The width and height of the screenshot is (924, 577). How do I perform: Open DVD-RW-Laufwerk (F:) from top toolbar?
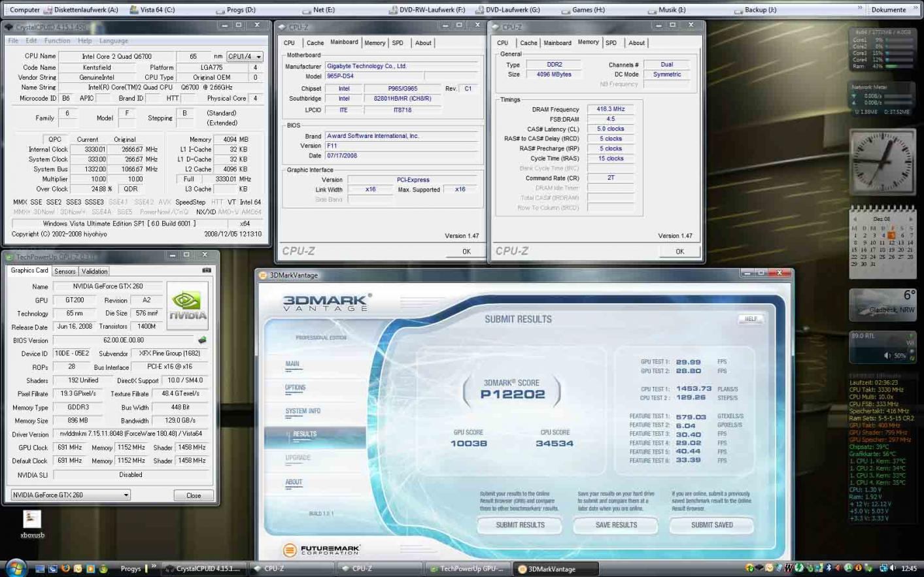(426, 10)
